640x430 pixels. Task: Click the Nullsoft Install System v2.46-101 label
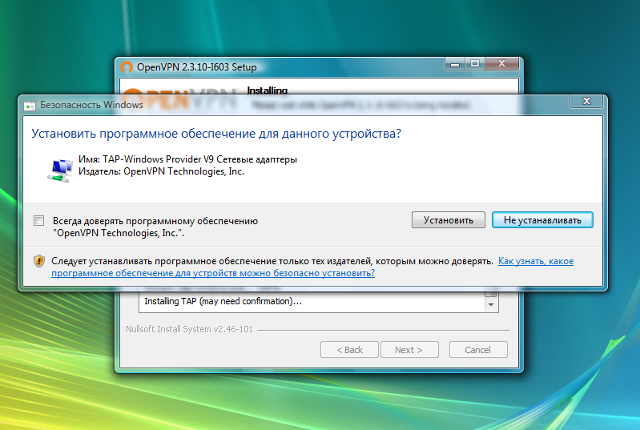click(189, 329)
